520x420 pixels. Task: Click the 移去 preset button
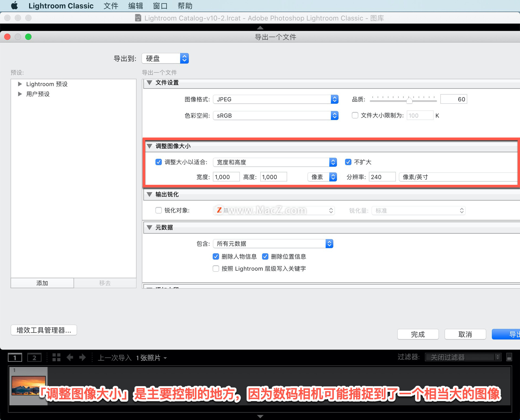click(x=105, y=283)
